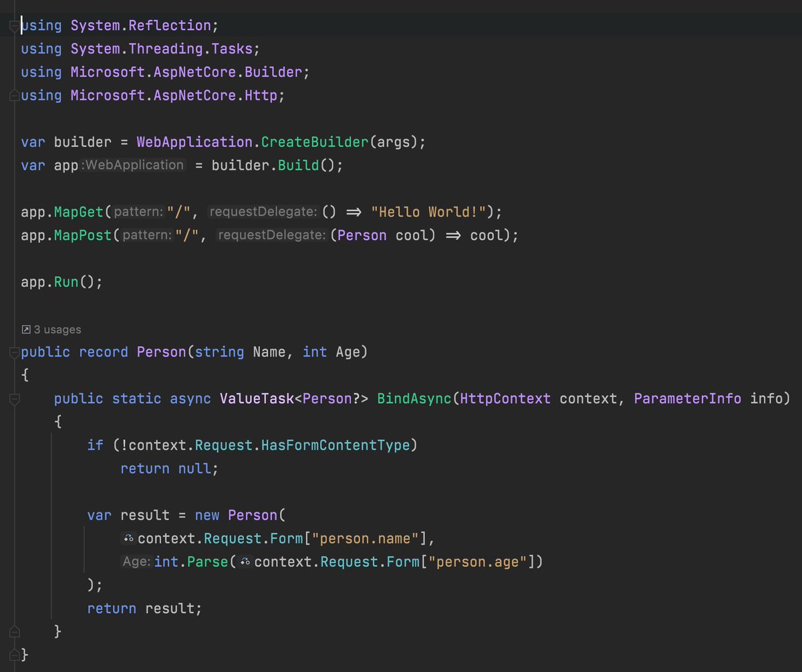
Task: Click the fold end marker at BindAsync closing brace
Action: tap(14, 631)
